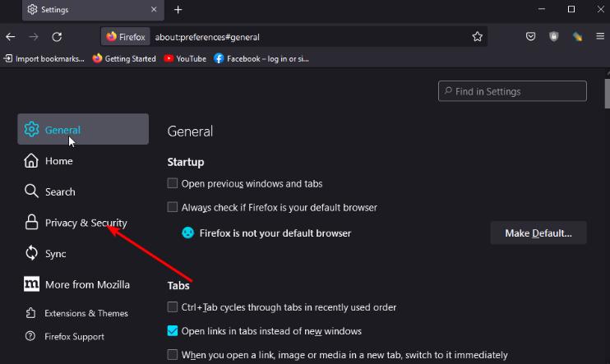
Task: Enable Open previous windows and tabs
Action: [x=173, y=183]
